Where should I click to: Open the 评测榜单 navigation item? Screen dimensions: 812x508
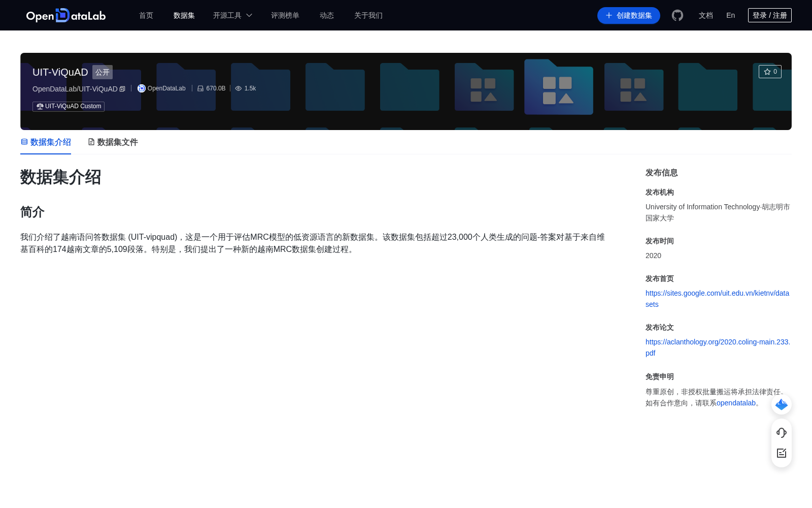[285, 15]
